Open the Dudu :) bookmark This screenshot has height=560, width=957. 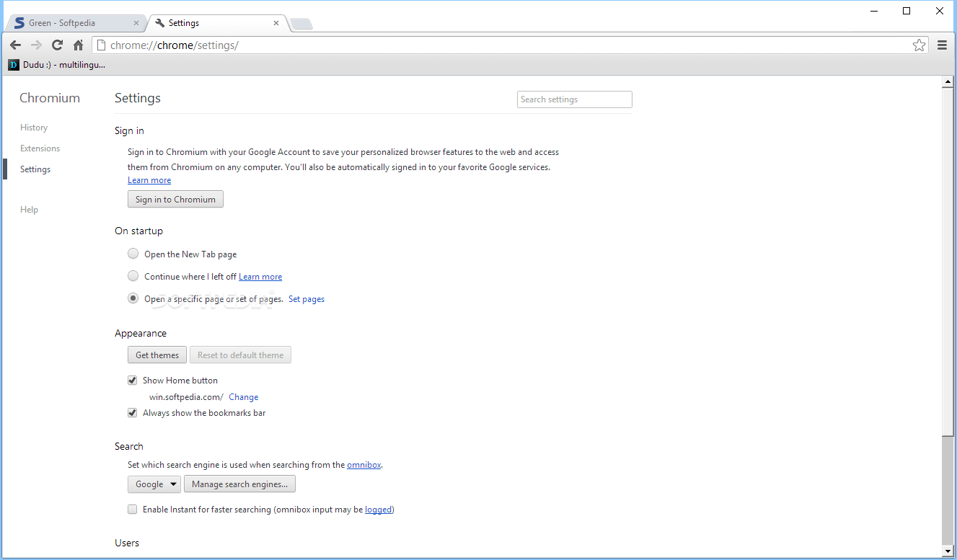(x=57, y=65)
